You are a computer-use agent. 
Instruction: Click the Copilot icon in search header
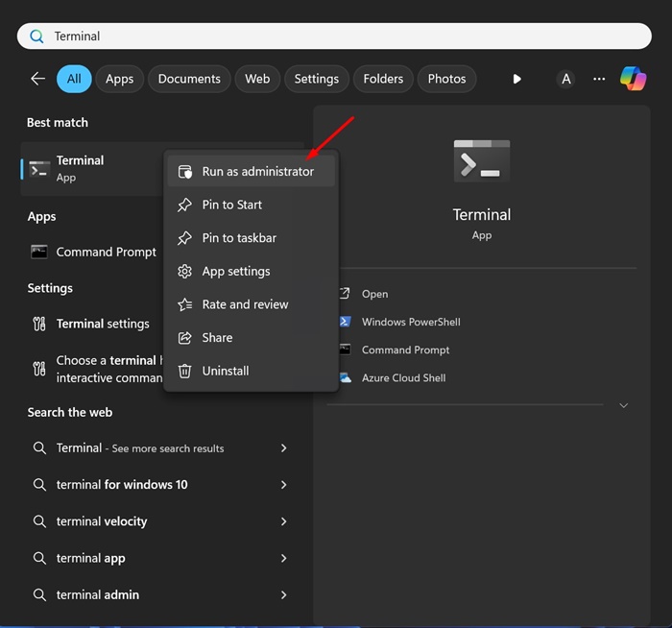tap(633, 79)
